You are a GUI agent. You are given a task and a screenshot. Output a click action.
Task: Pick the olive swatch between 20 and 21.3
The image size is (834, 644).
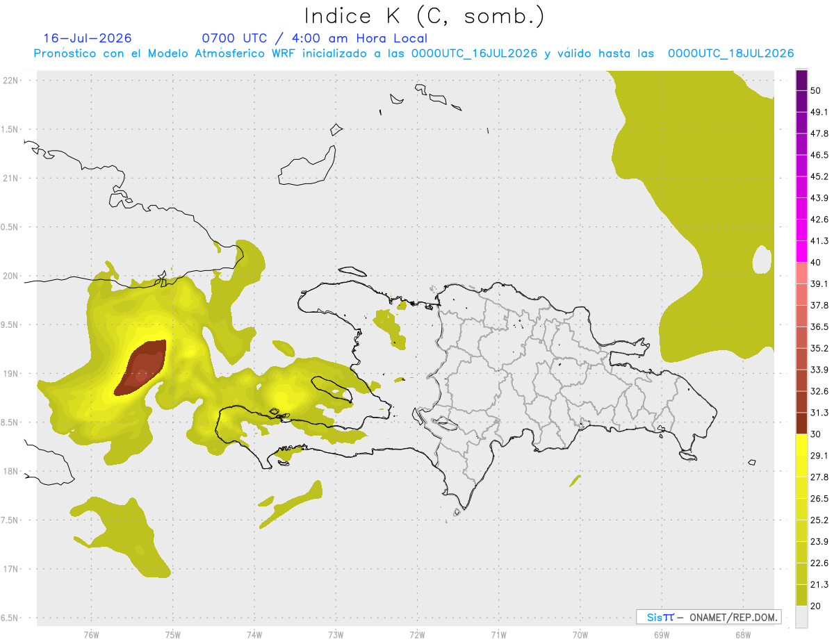tap(801, 595)
